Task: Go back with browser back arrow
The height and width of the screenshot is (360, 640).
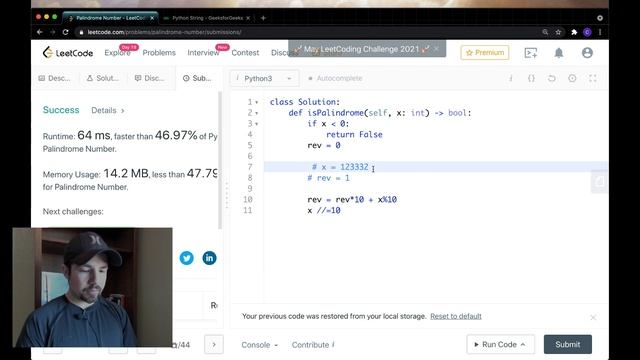Action: point(40,32)
